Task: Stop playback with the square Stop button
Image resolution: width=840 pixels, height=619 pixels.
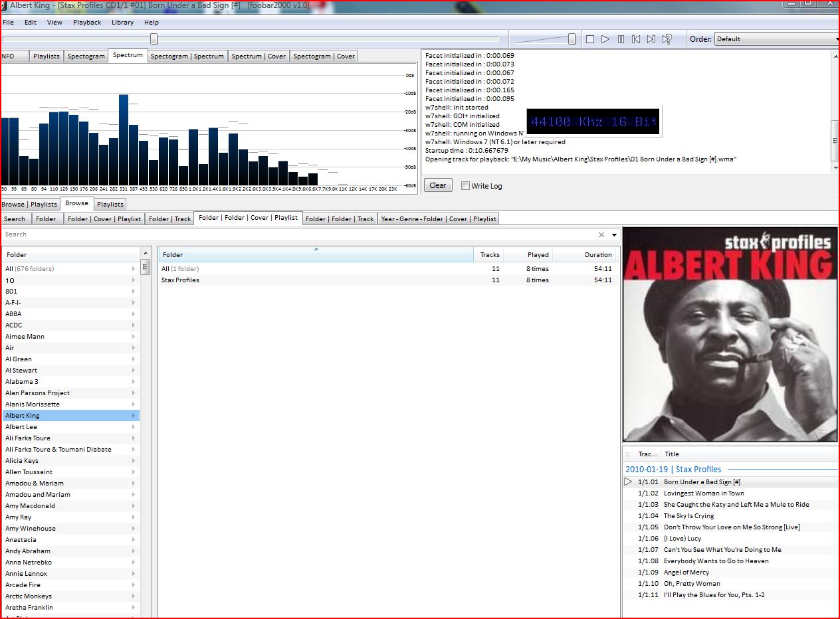Action: click(590, 39)
